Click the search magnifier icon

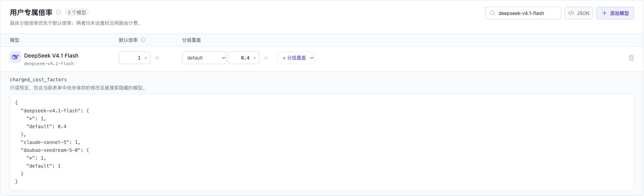click(492, 13)
